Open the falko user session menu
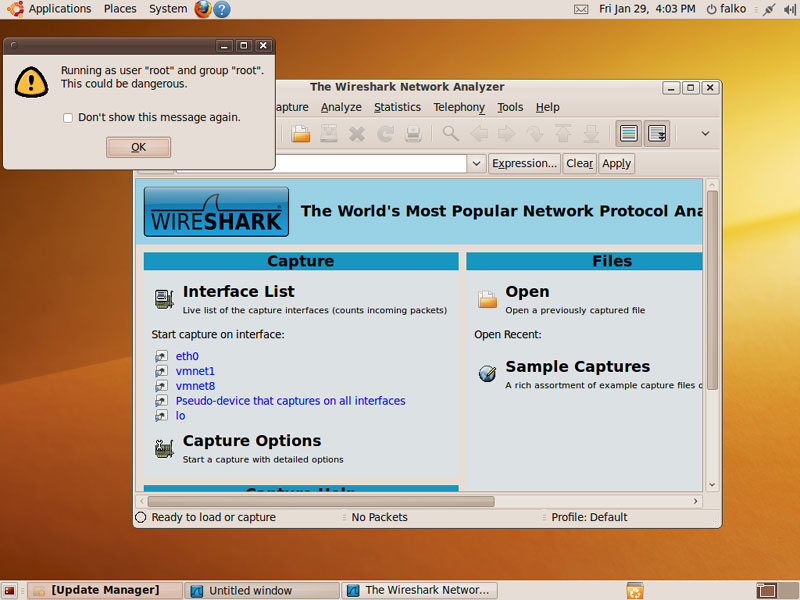This screenshot has width=800, height=600. [x=726, y=9]
